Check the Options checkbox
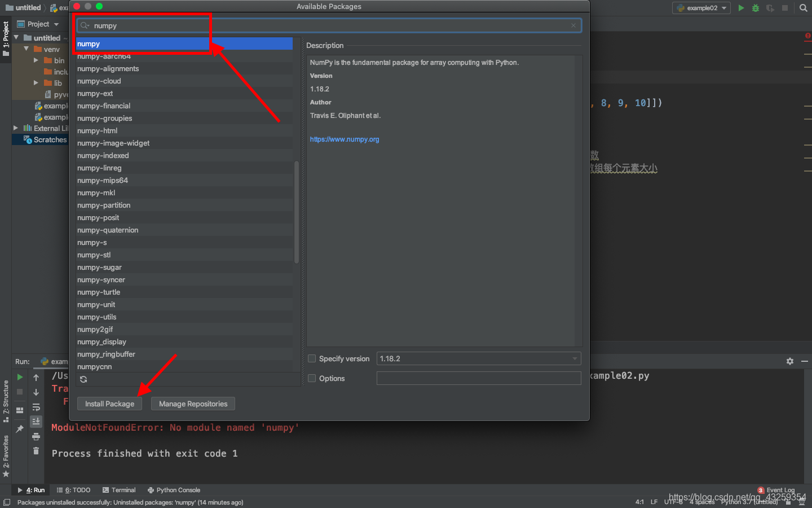The height and width of the screenshot is (508, 812). tap(312, 378)
